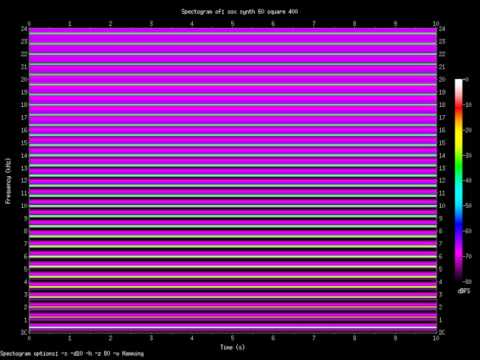The height and width of the screenshot is (360, 480).
Task: Click the spectrogram title text at top
Action: tap(239, 12)
